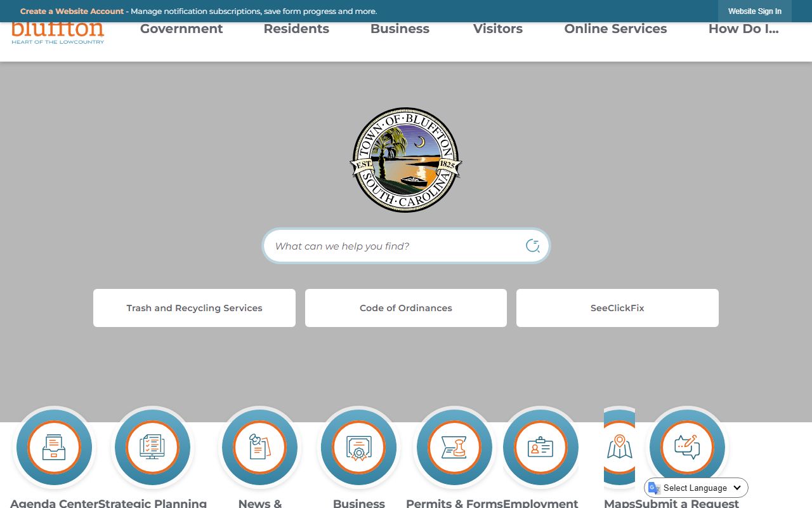812x508 pixels.
Task: Open the Strategic Planning checklist icon
Action: click(152, 448)
